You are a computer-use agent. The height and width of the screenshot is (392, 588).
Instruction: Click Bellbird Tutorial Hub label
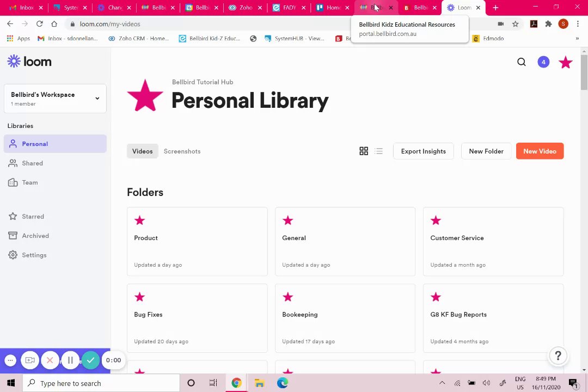(x=203, y=82)
